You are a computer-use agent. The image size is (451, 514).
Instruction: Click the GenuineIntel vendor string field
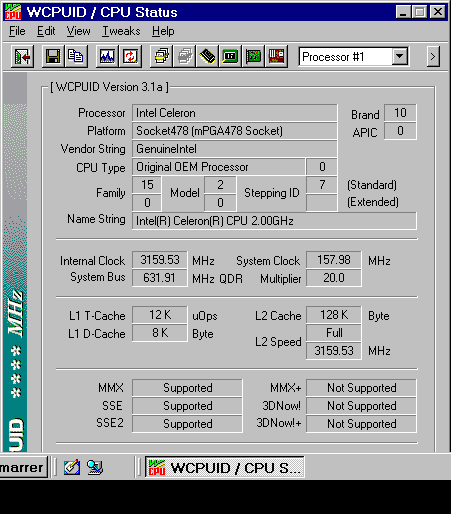[235, 149]
